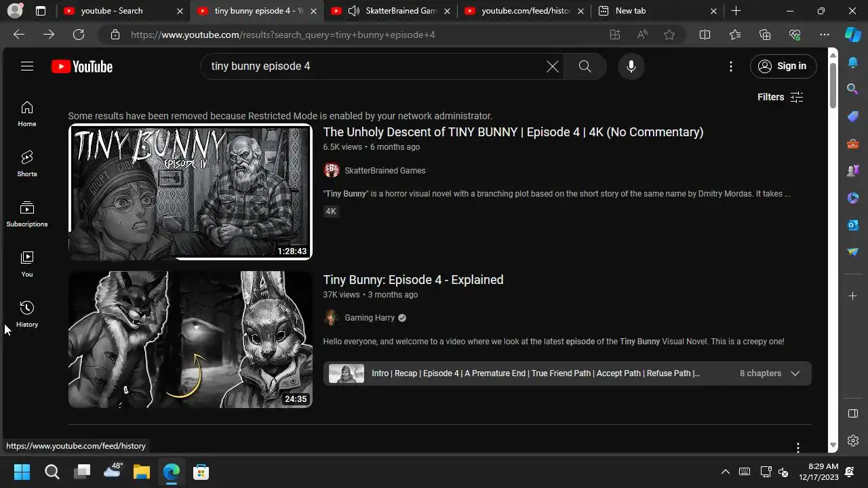Click SkatterBrained Games channel avatar

pos(332,171)
